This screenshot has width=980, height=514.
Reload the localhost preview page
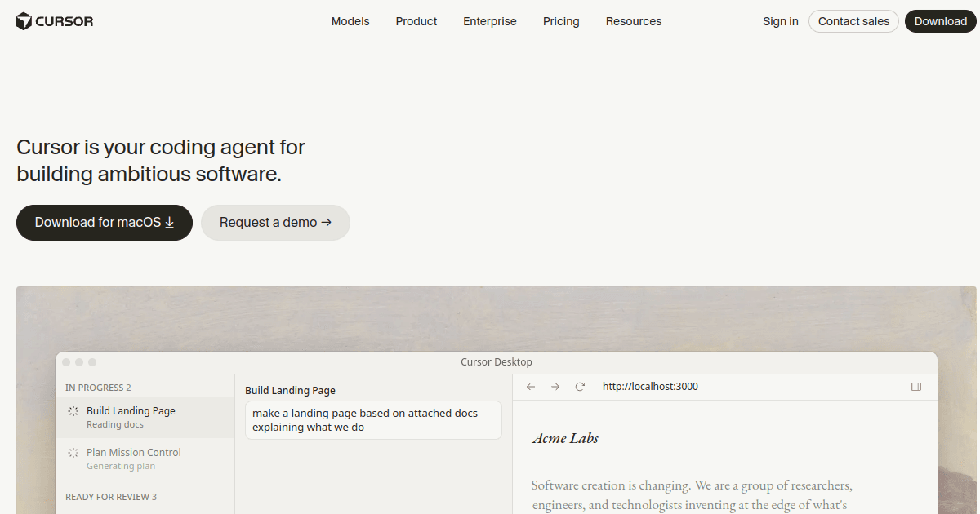(x=580, y=387)
